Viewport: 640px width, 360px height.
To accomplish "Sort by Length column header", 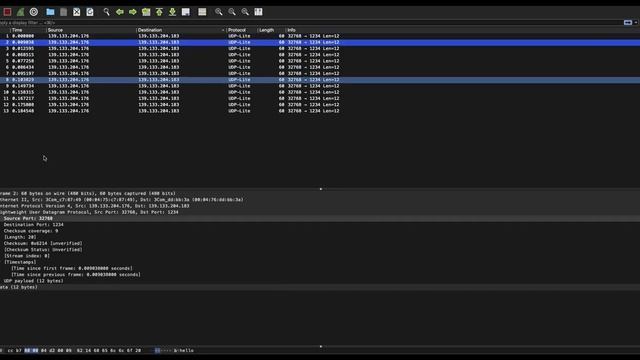I will pos(271,30).
